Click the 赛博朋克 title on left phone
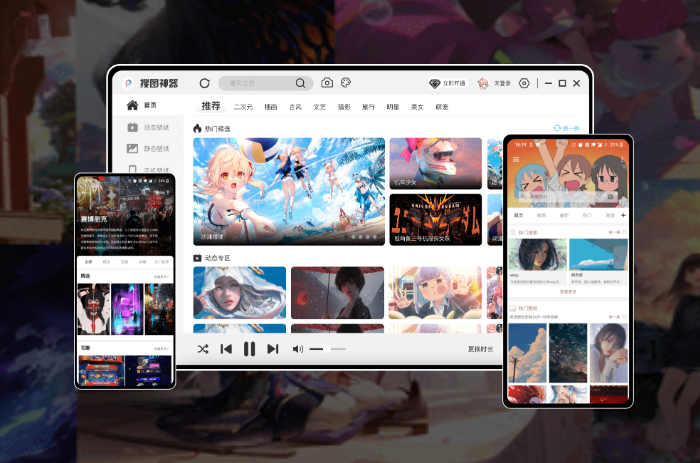This screenshot has height=463, width=700. tap(94, 219)
